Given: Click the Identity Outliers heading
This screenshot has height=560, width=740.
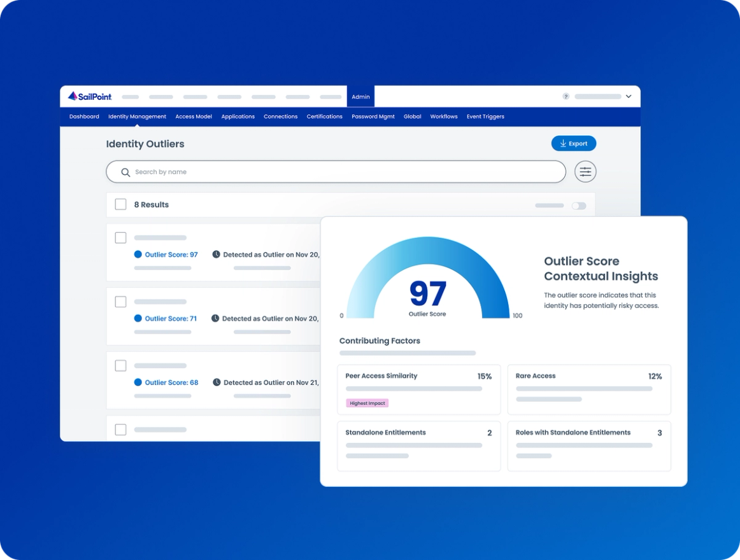Looking at the screenshot, I should pos(145,144).
